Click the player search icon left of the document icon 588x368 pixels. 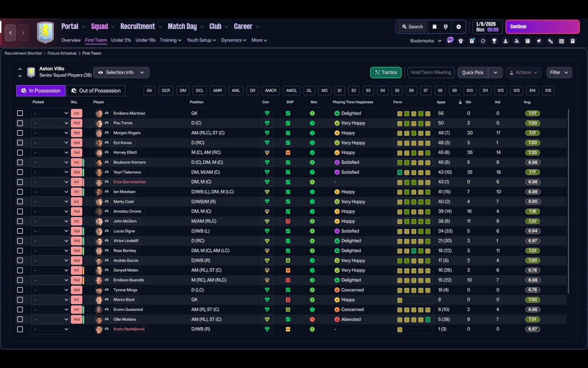click(x=517, y=40)
